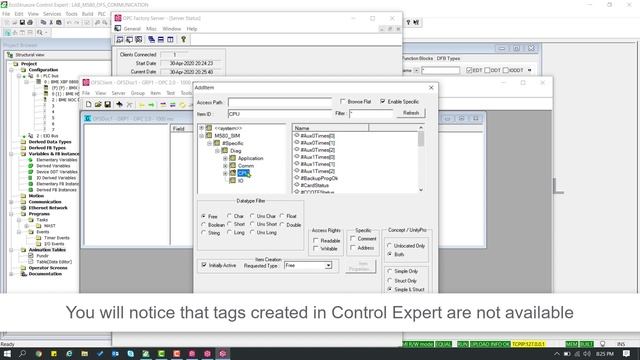Click the Save icon in Control Expert toolbar
Screen dimensions: 640x360
point(22,22)
